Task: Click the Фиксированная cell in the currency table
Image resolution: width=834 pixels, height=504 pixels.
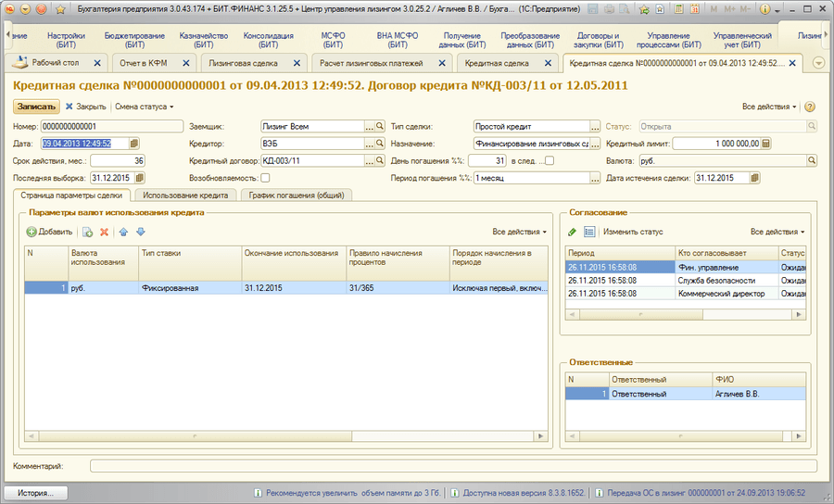Action: pyautogui.click(x=190, y=287)
